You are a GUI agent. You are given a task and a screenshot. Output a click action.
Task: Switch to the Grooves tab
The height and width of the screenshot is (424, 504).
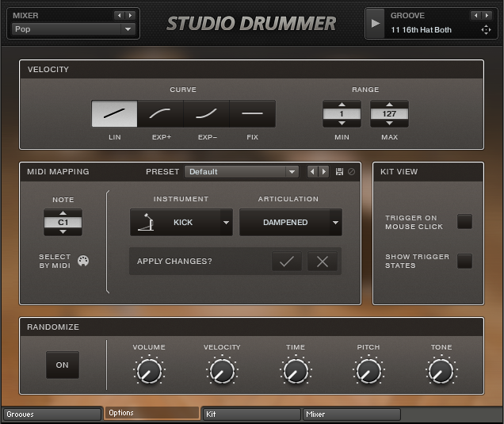point(52,414)
